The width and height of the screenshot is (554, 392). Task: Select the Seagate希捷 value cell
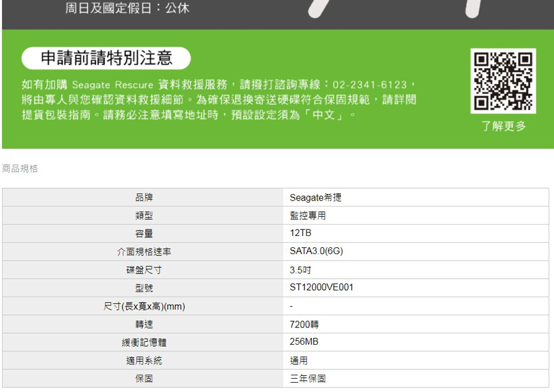point(416,197)
